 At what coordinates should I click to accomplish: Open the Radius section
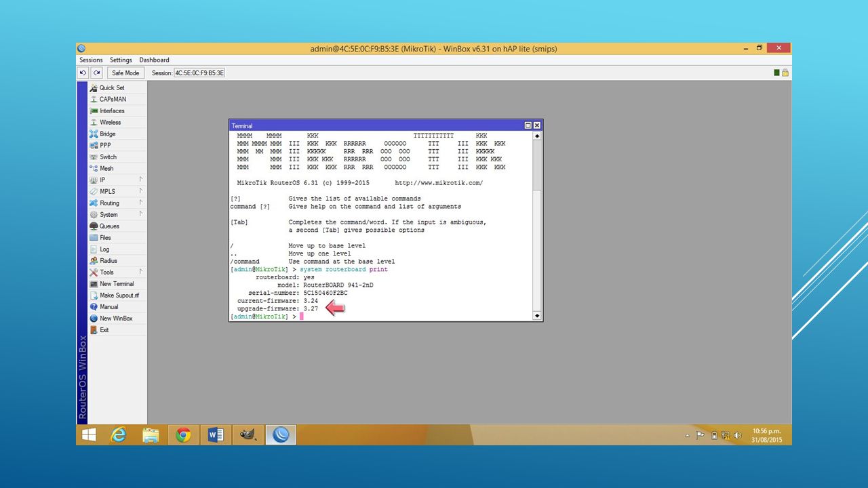117,260
